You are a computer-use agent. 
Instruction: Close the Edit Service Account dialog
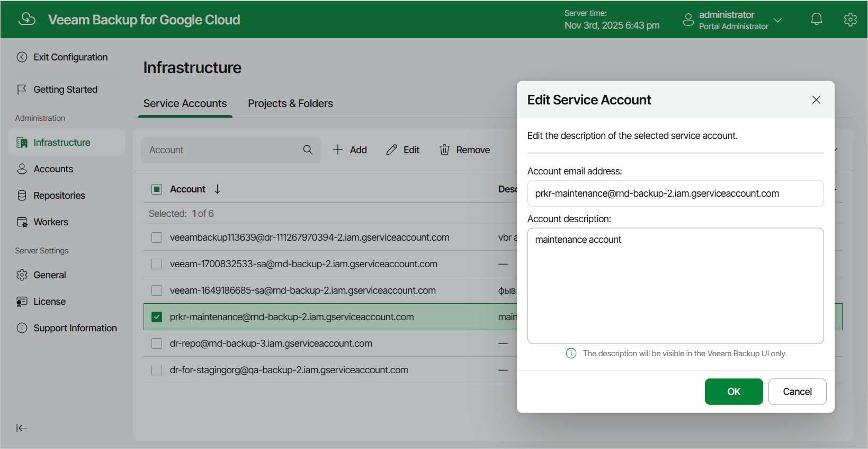tap(816, 100)
